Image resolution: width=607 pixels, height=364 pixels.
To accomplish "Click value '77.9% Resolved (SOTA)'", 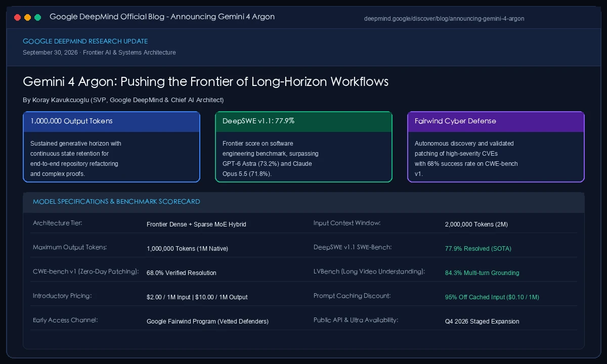I will click(x=478, y=249).
